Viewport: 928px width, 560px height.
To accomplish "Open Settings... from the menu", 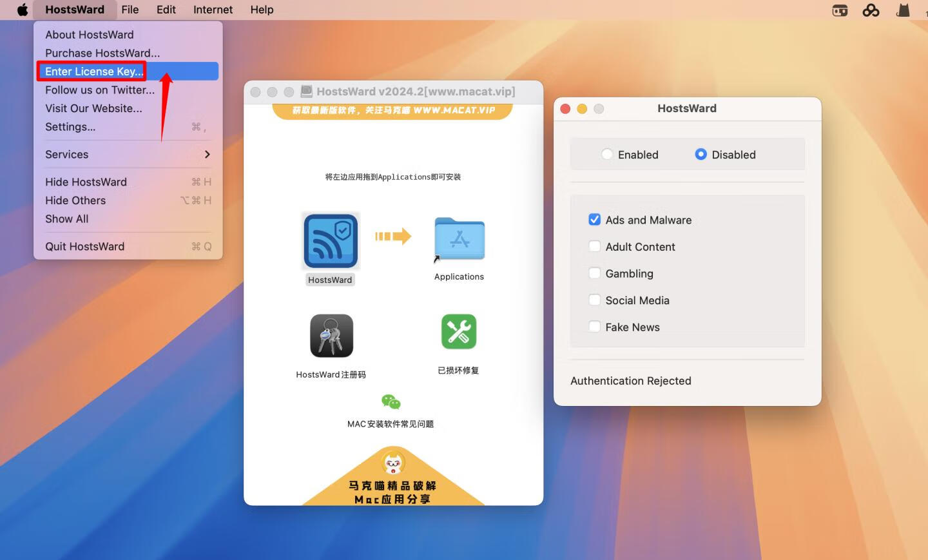I will pyautogui.click(x=128, y=127).
